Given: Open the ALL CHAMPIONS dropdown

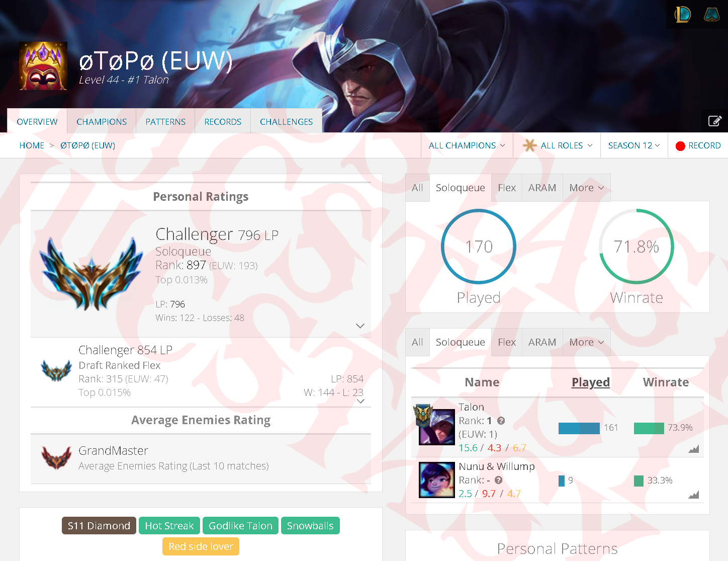Looking at the screenshot, I should point(467,145).
